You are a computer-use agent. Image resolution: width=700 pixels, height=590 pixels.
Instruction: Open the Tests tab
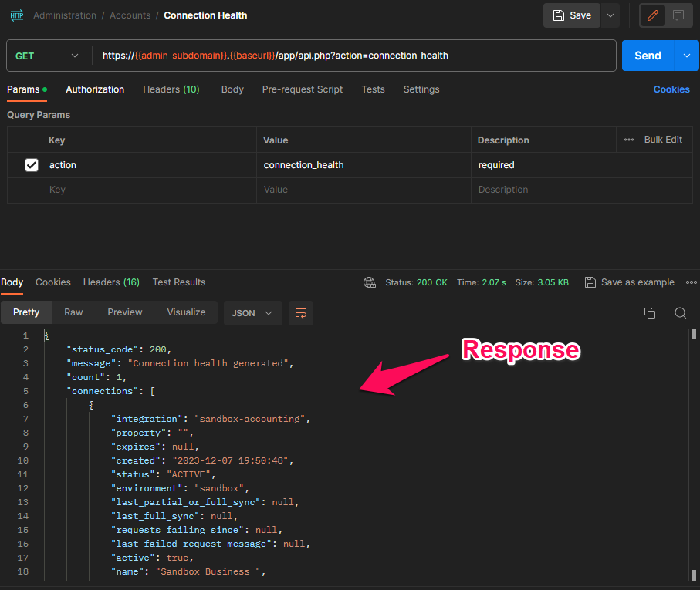point(373,89)
